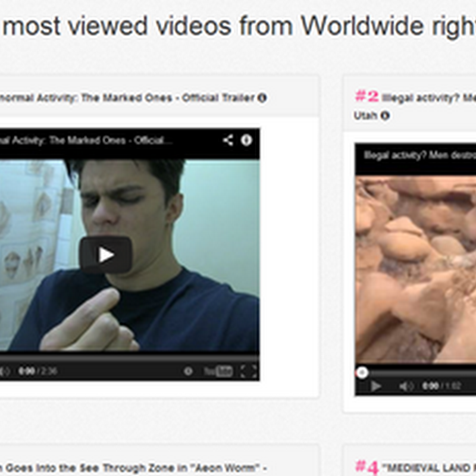Click the share icon in the first video player
Screen dimensions: 476x476
228,140
